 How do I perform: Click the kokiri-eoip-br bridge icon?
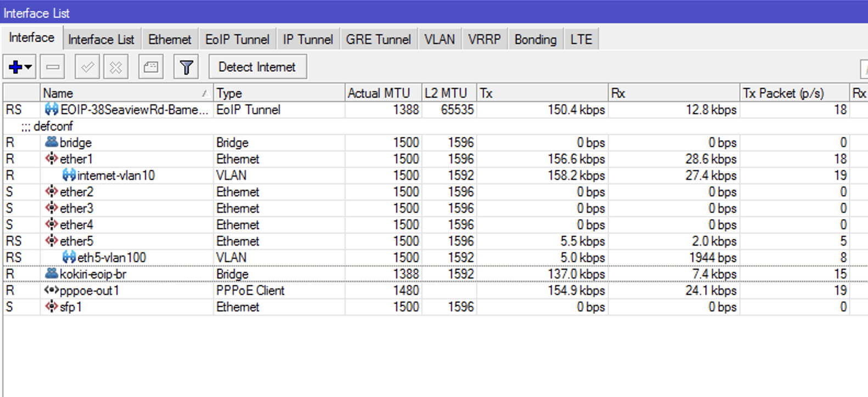[52, 274]
